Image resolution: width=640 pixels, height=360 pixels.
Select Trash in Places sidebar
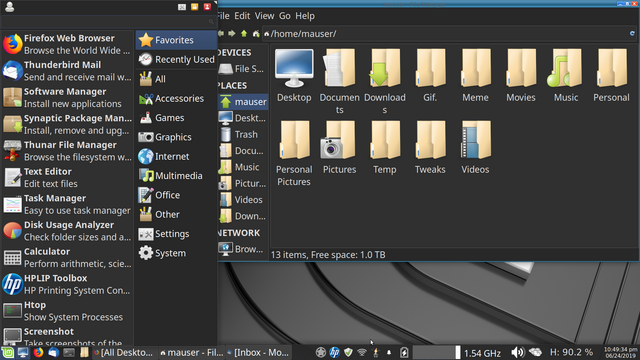pos(243,134)
